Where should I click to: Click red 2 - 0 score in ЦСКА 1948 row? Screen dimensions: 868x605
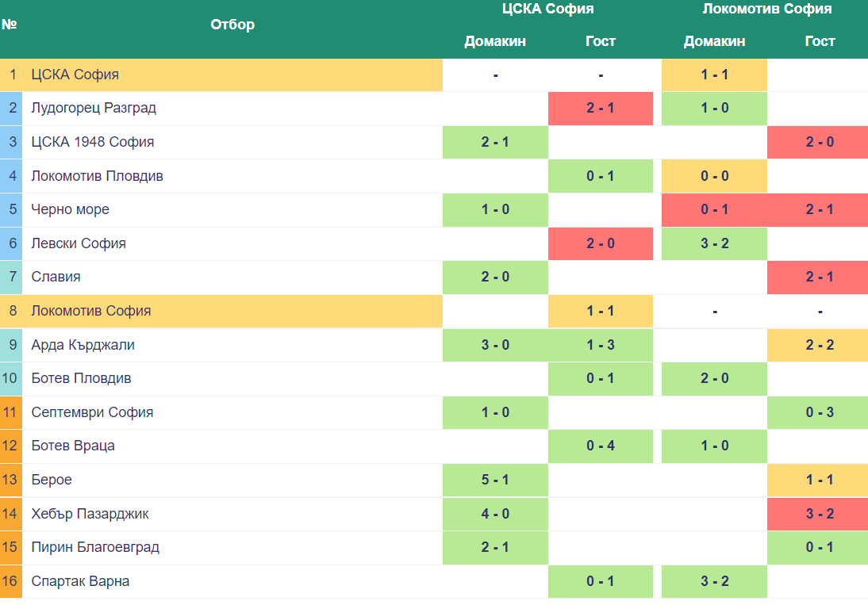818,142
